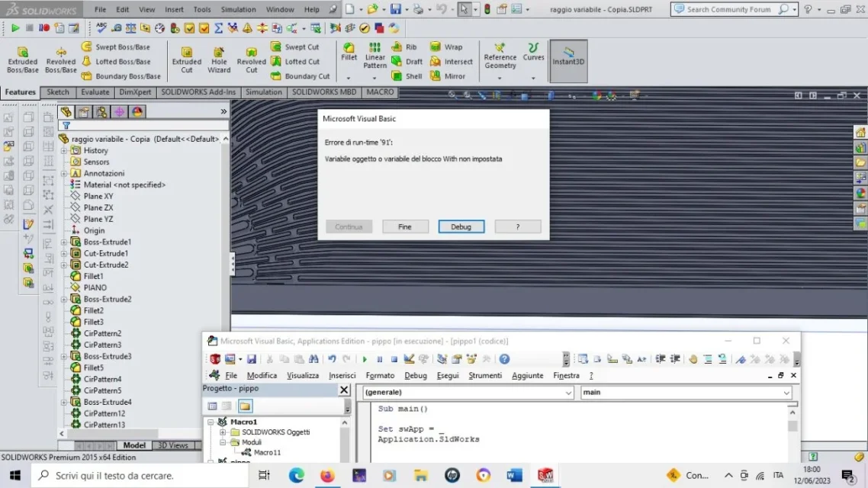Open the dropdown arrow under Linear Pattern
Viewport: 868px width, 488px height.
click(375, 78)
